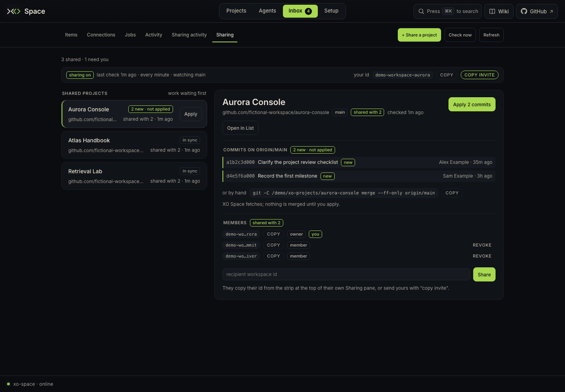This screenshot has width=565, height=392.
Task: Refresh the sharing pane
Action: [491, 35]
